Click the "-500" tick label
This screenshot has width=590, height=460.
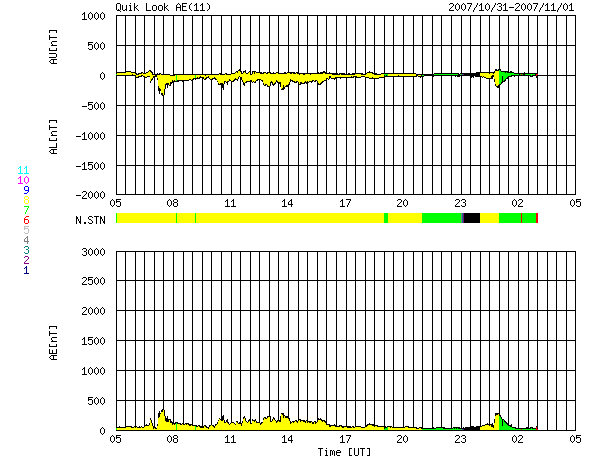coord(94,106)
